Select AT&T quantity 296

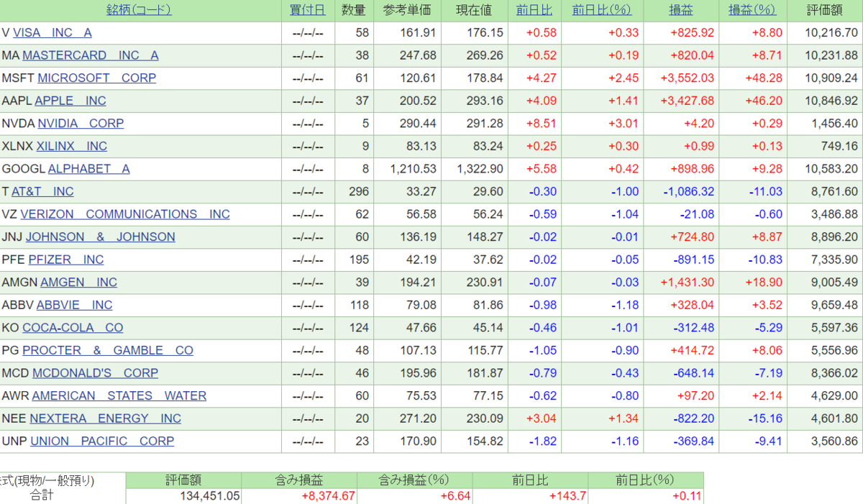(x=358, y=192)
